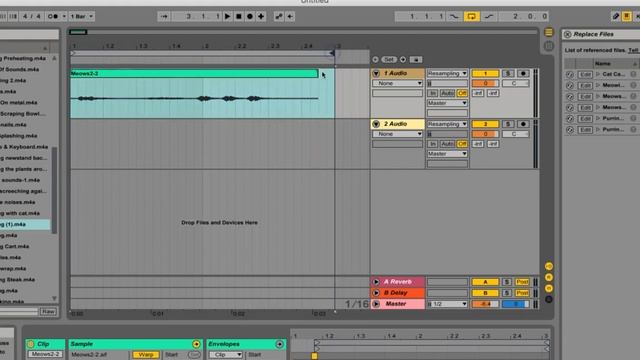
Task: Click the Follow playback arrow button
Action: coord(164,16)
